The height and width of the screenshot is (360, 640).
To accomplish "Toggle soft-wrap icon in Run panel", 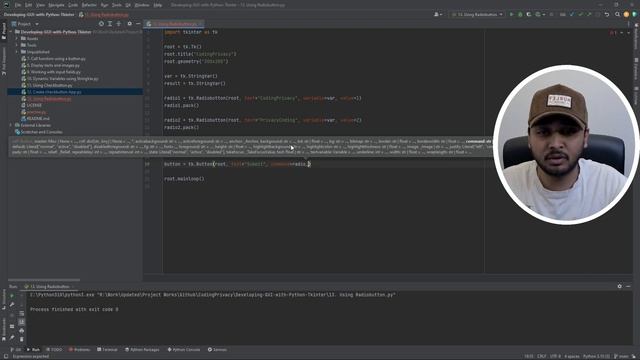I will click(x=22, y=313).
